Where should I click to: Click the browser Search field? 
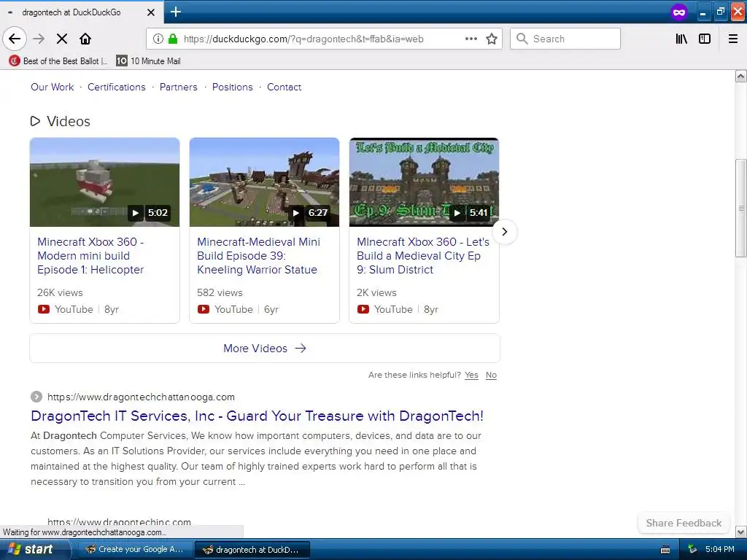point(565,39)
